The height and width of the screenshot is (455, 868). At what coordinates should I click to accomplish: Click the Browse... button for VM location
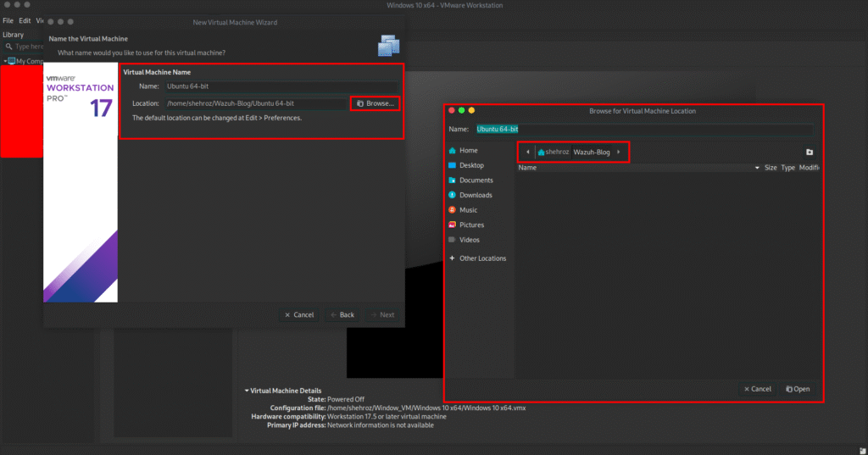click(375, 103)
